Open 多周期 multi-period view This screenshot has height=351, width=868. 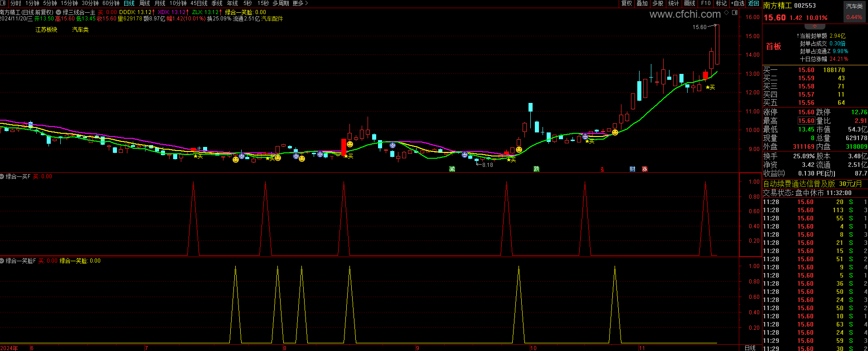(281, 3)
